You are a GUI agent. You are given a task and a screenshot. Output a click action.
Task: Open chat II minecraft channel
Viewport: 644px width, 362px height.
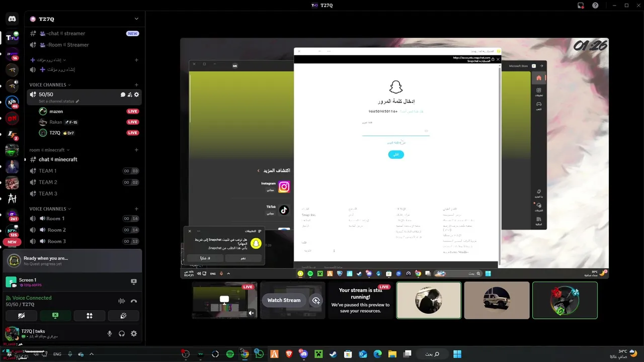pyautogui.click(x=85, y=159)
